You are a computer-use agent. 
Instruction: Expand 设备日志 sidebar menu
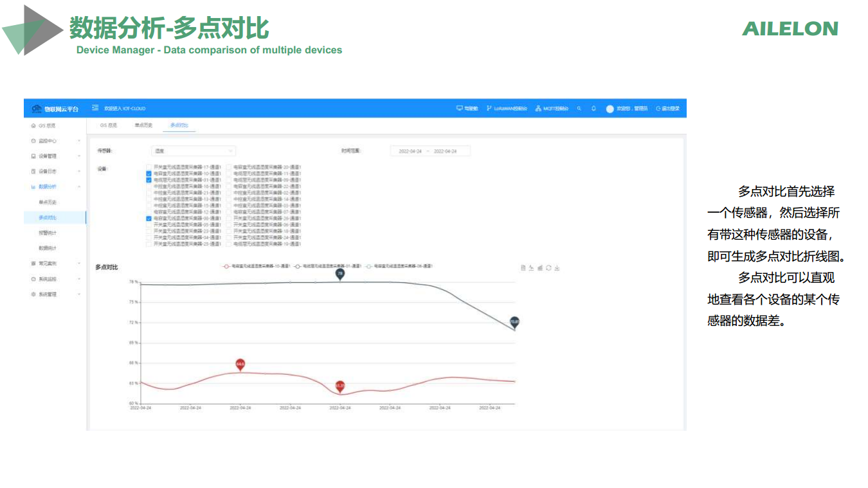point(55,172)
